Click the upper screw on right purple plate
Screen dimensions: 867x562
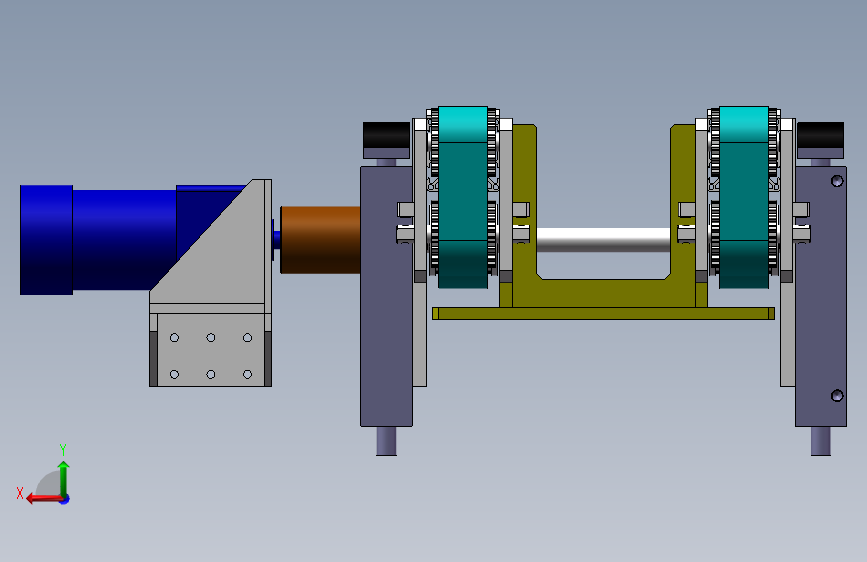pos(837,181)
